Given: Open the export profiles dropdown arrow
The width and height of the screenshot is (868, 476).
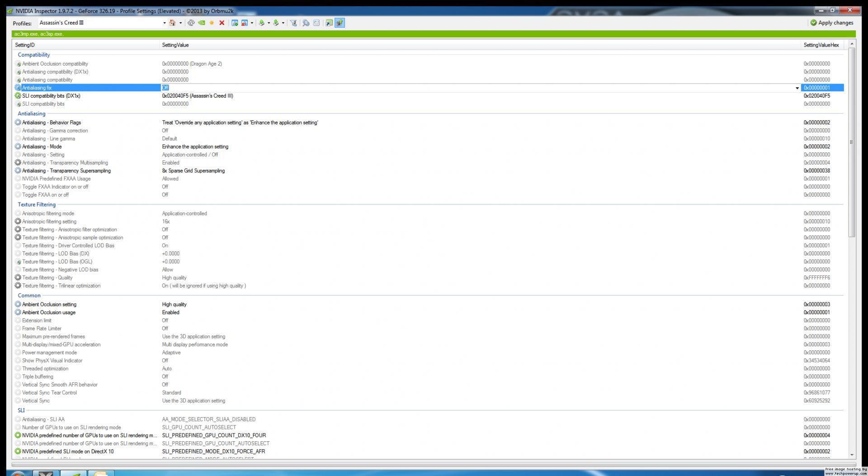Looking at the screenshot, I should pyautogui.click(x=269, y=23).
